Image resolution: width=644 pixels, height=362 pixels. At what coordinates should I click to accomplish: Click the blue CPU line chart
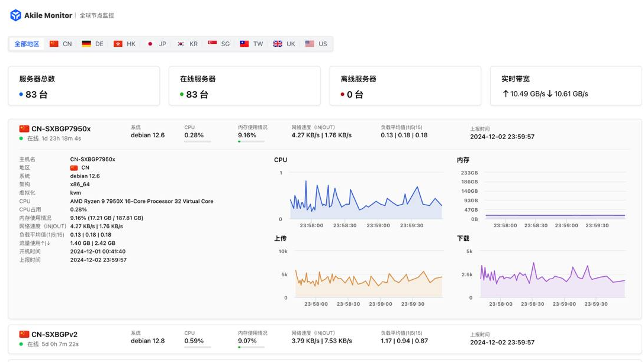[x=366, y=199]
